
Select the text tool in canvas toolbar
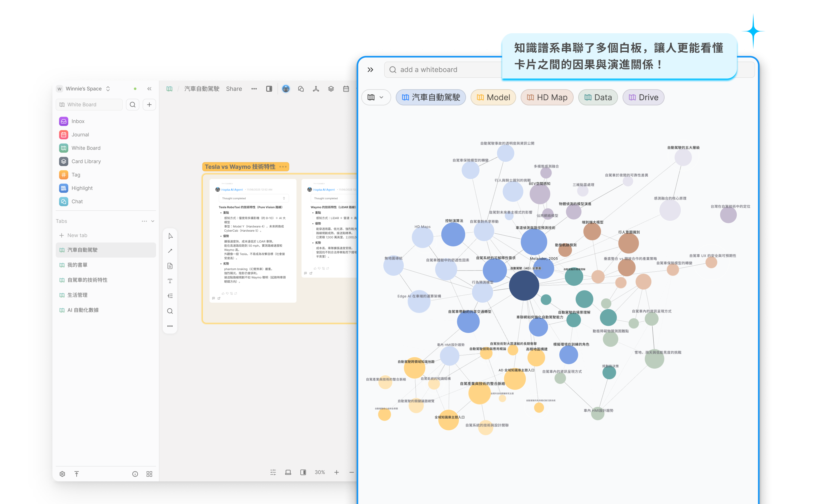(170, 281)
